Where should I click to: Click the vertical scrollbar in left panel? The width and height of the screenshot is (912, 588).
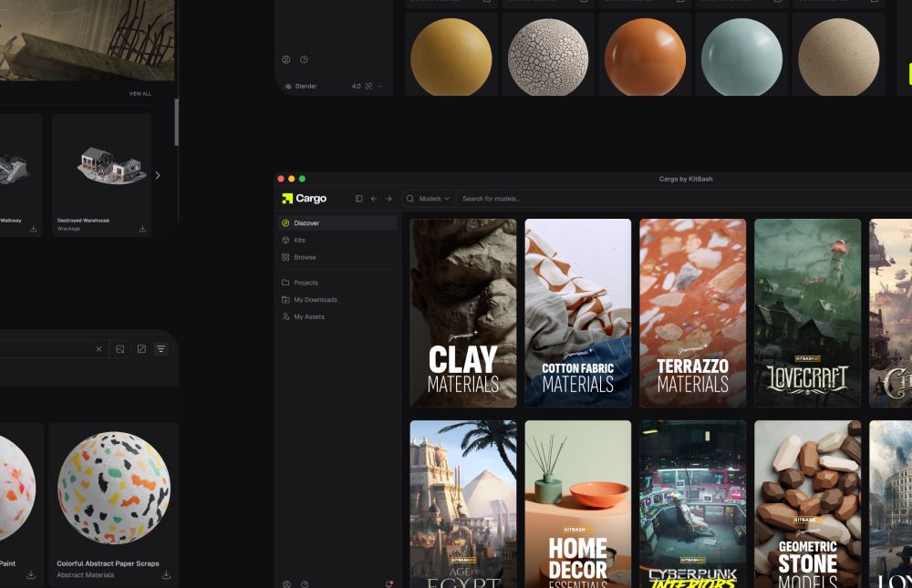point(176,122)
